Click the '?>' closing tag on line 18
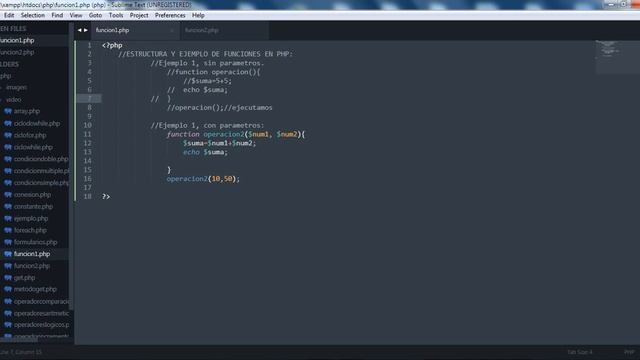This screenshot has height=360, width=640. click(106, 197)
